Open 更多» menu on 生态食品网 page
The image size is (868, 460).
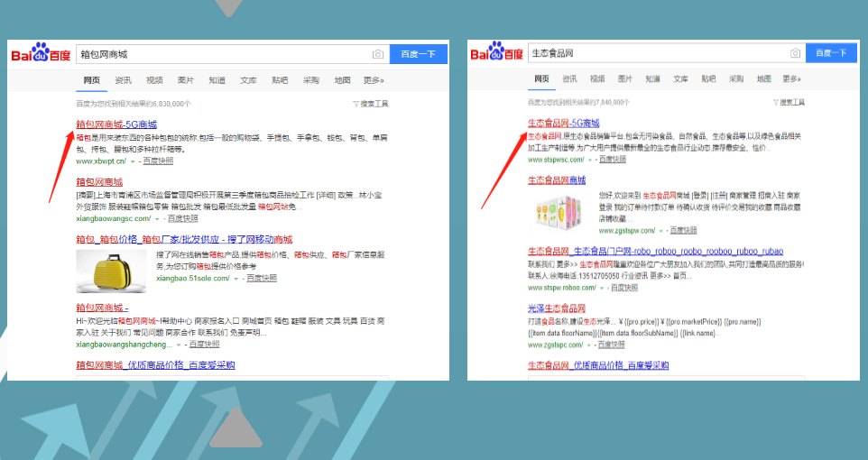pyautogui.click(x=791, y=79)
